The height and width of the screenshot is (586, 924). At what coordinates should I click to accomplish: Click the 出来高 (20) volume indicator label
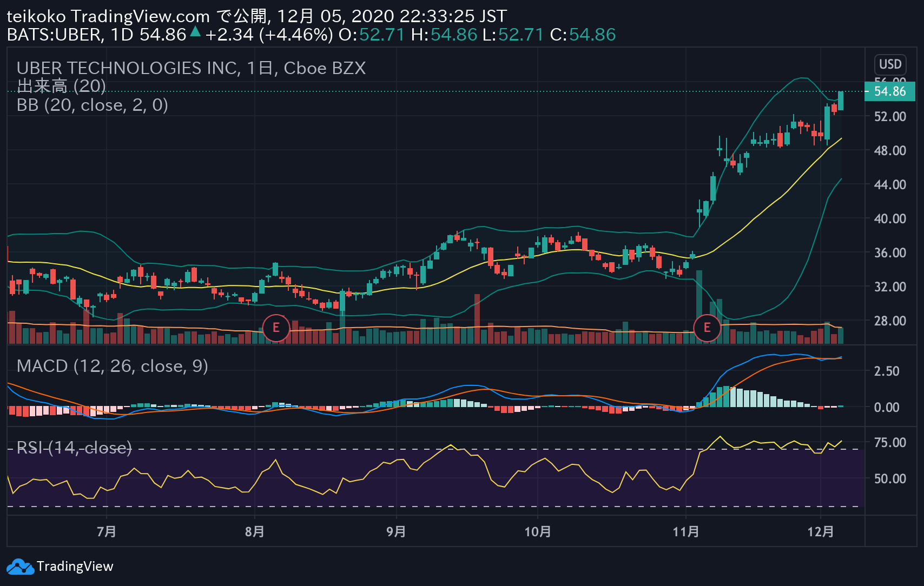click(61, 86)
